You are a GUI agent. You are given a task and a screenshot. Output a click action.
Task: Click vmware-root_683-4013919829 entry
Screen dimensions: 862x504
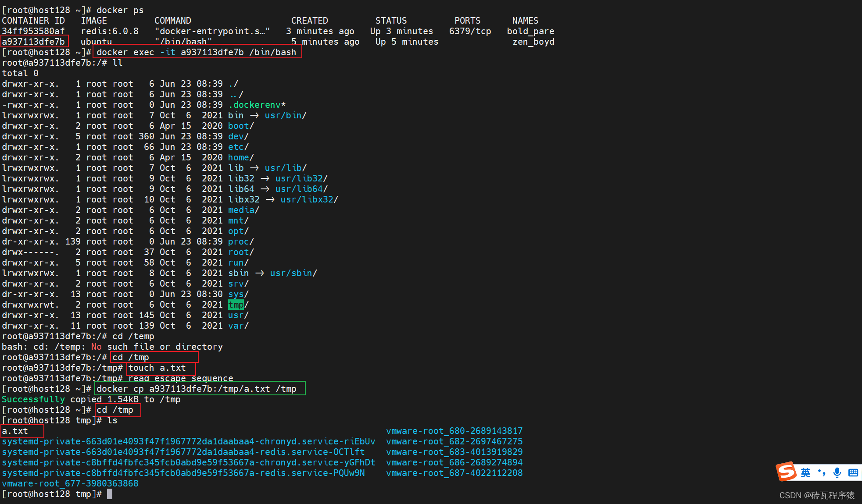[x=454, y=452]
